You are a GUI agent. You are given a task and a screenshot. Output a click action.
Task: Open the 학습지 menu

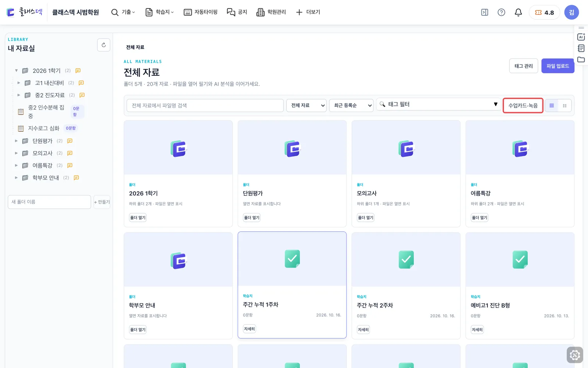click(160, 13)
